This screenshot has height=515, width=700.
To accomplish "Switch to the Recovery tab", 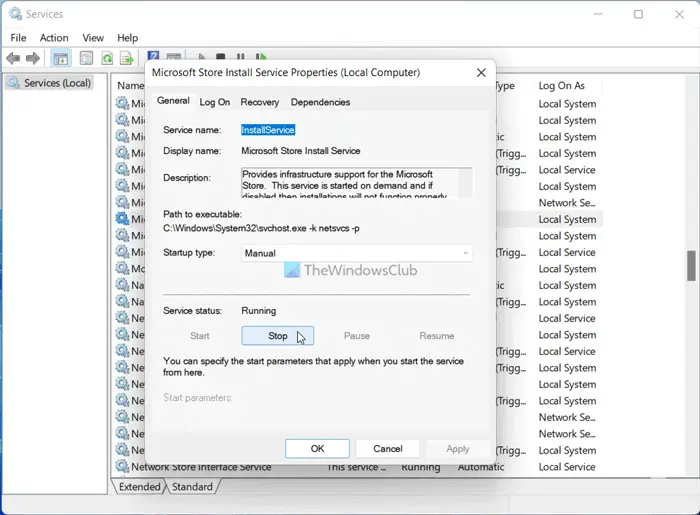I will click(259, 102).
